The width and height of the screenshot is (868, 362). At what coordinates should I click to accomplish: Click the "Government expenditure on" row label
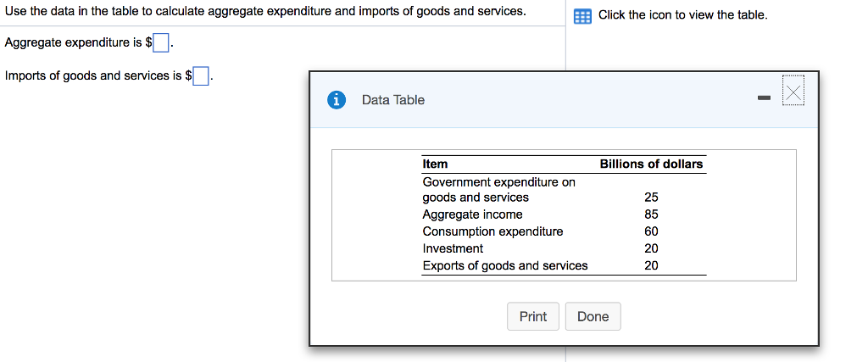498,181
